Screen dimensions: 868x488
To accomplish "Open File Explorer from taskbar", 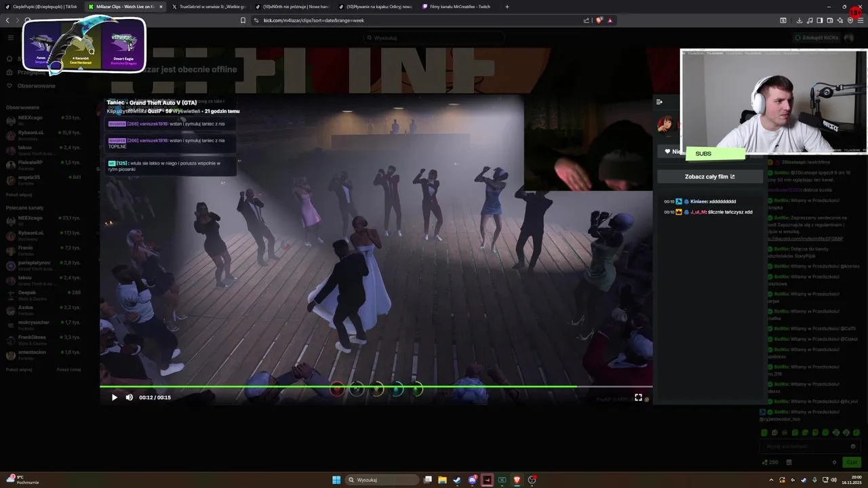I will [x=442, y=480].
